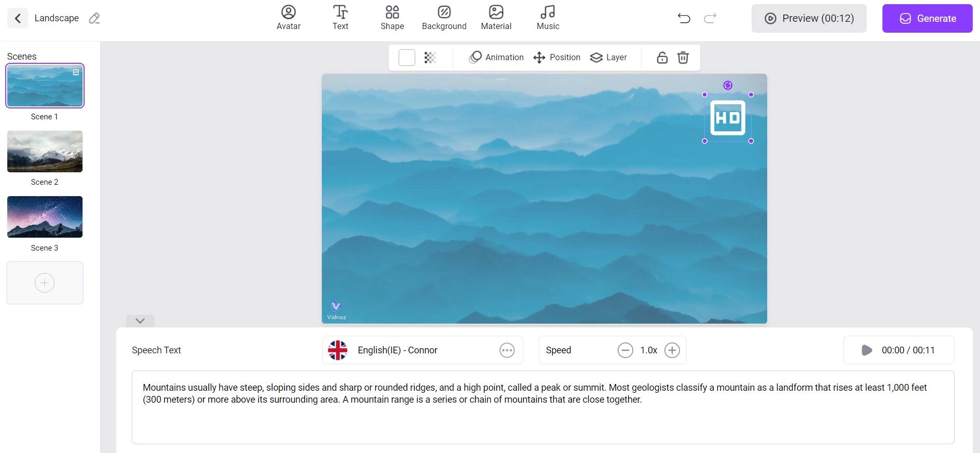The width and height of the screenshot is (980, 453).
Task: Collapse the speech text panel chevron
Action: pos(140,321)
